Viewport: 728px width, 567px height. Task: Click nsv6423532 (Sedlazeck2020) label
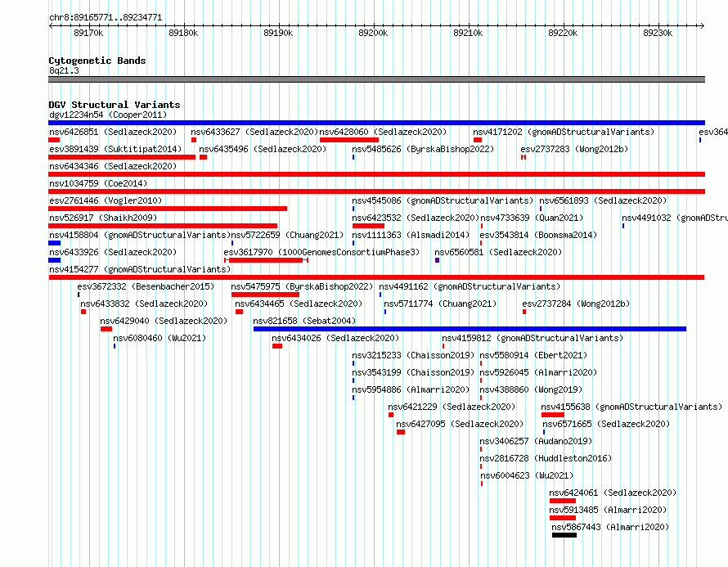pos(416,218)
